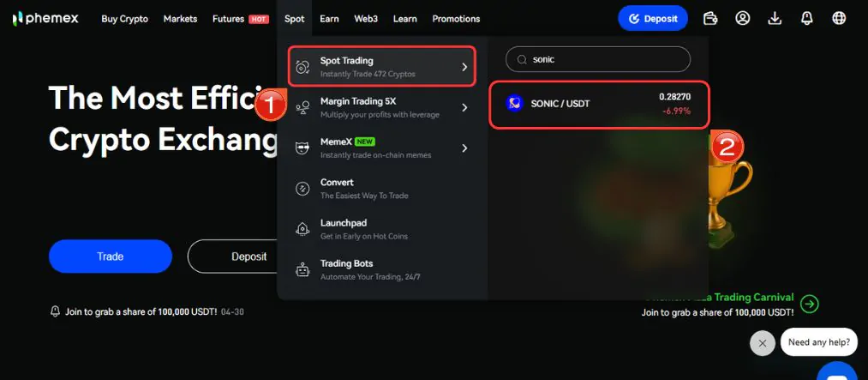Click 'Instantly Trade 472 Cryptos' subtitle
This screenshot has height=380, width=868.
pyautogui.click(x=368, y=74)
